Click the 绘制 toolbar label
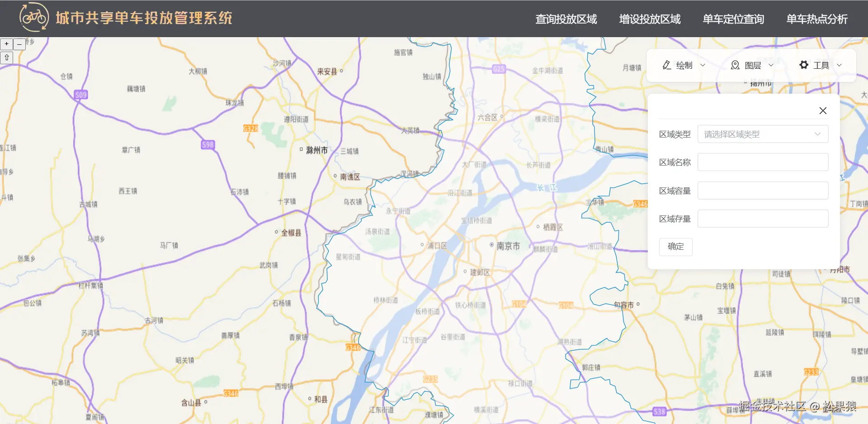This screenshot has width=868, height=424. click(684, 65)
